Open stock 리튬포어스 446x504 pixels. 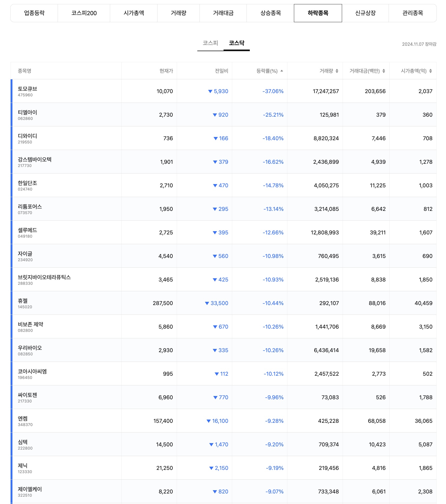[30, 207]
